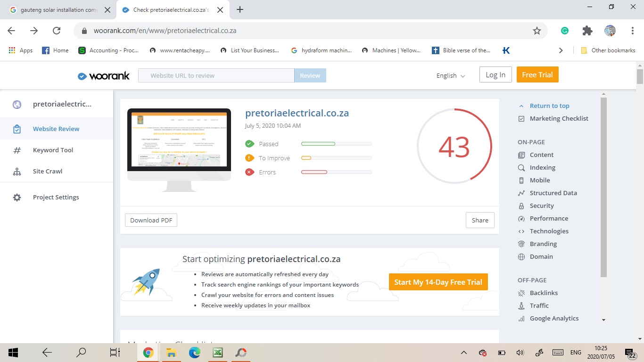Open Website Review in sidebar
The image size is (644, 362).
pyautogui.click(x=56, y=129)
